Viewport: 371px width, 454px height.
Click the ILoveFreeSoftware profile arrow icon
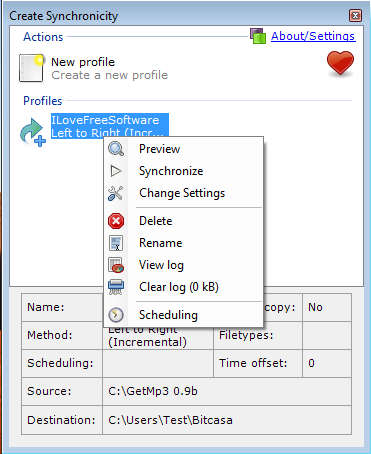33,132
